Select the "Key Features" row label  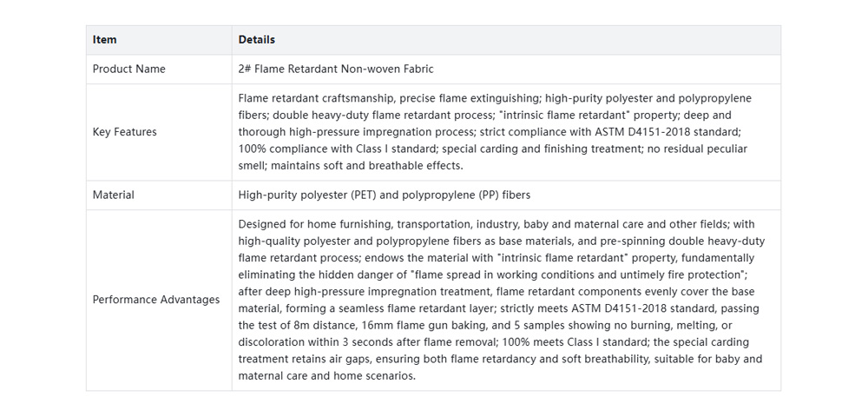click(125, 132)
